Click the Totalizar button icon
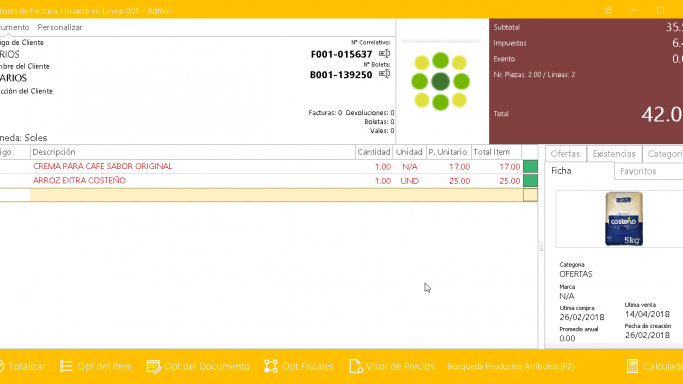The width and height of the screenshot is (683, 384). tap(1, 366)
